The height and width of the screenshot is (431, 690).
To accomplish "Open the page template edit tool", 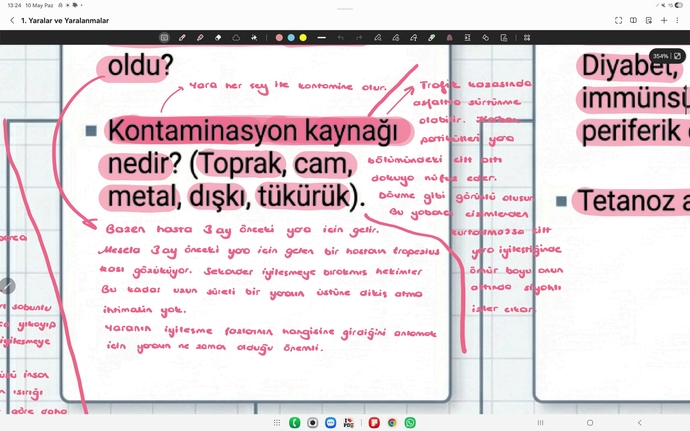I will [504, 38].
